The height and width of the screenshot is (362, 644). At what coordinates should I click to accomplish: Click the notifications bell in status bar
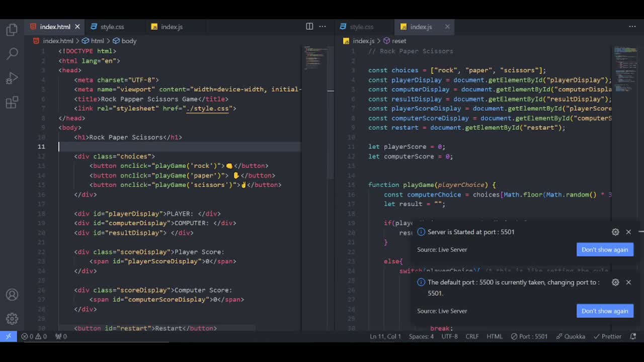(x=633, y=336)
